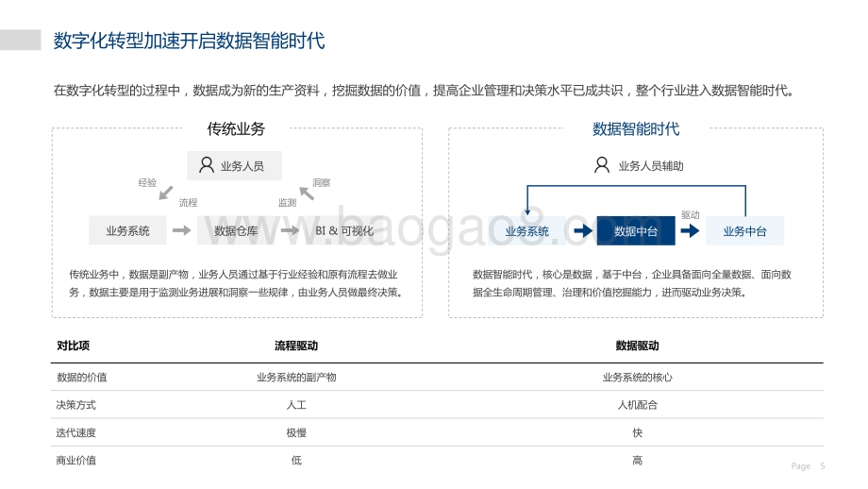The width and height of the screenshot is (868, 489).
Task: Select the 极慢 cell
Action: coord(296,432)
